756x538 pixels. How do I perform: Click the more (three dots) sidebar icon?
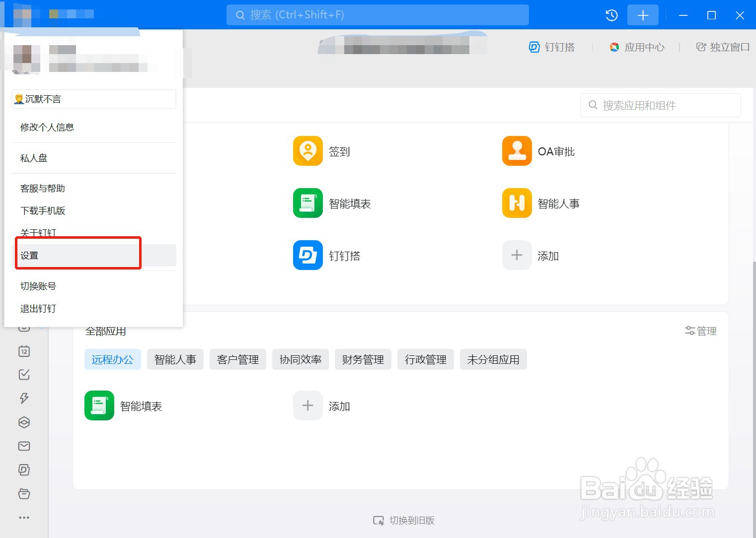coord(24,518)
